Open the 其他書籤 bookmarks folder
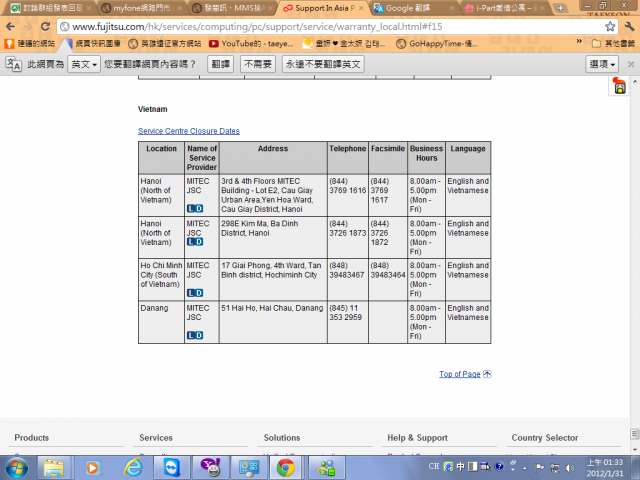640x480 pixels. 613,44
